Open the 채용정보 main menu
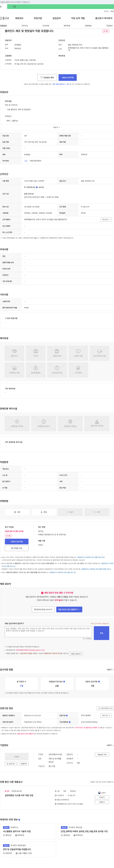Image resolution: width=114 pixels, height=868 pixels. coord(19,18)
